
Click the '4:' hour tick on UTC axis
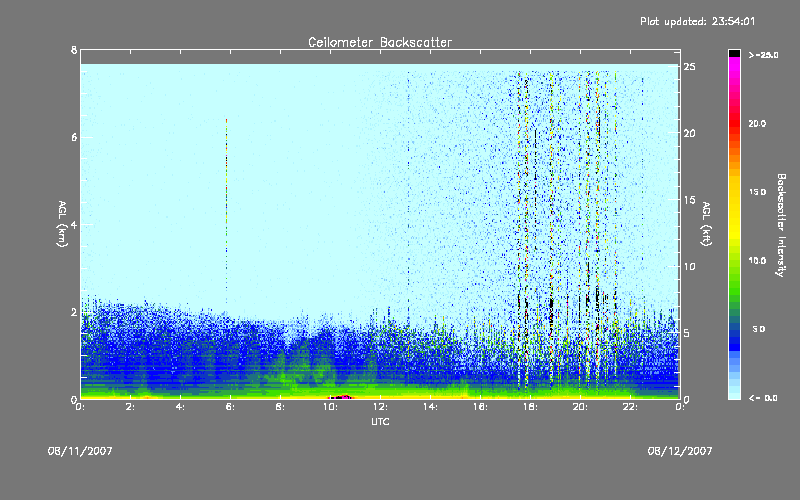click(181, 407)
